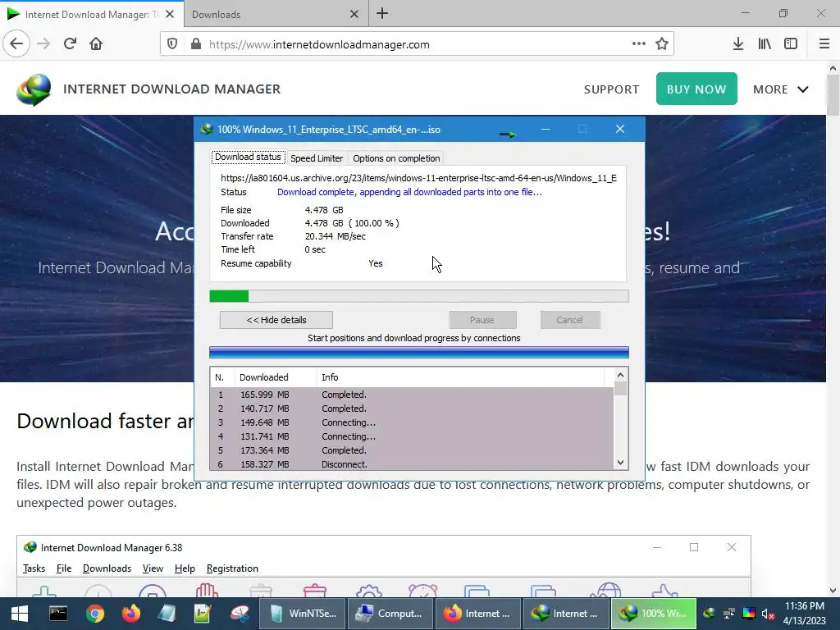Open Google Chrome from the taskbar
The width and height of the screenshot is (840, 630).
[95, 614]
